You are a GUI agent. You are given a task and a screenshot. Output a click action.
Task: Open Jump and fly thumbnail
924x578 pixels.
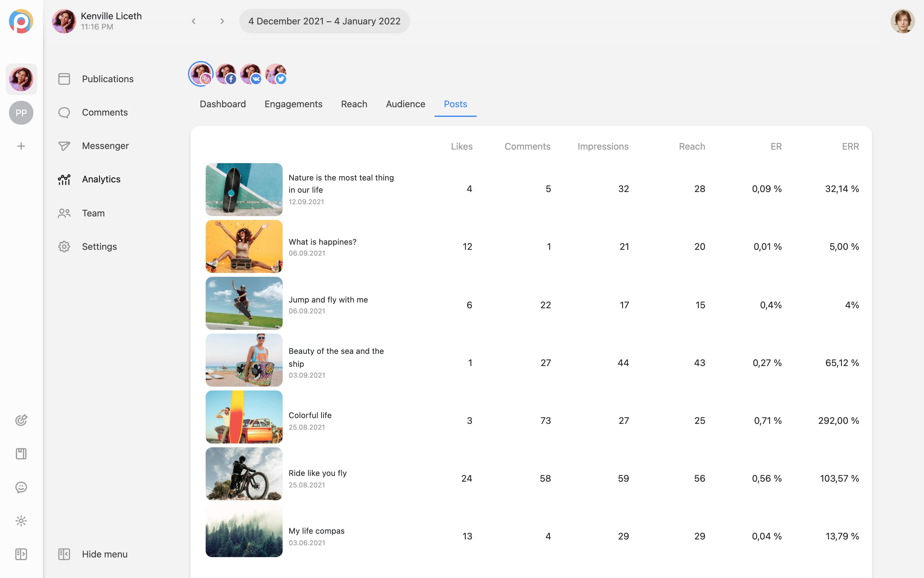[x=244, y=303]
